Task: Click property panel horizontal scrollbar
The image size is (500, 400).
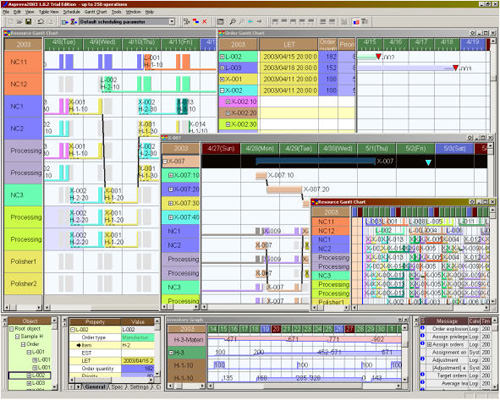Action: tap(112, 379)
